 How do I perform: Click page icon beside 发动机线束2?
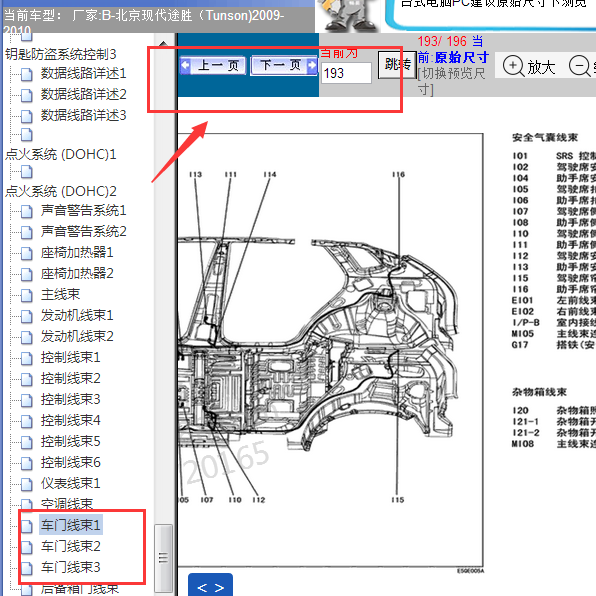[27, 337]
